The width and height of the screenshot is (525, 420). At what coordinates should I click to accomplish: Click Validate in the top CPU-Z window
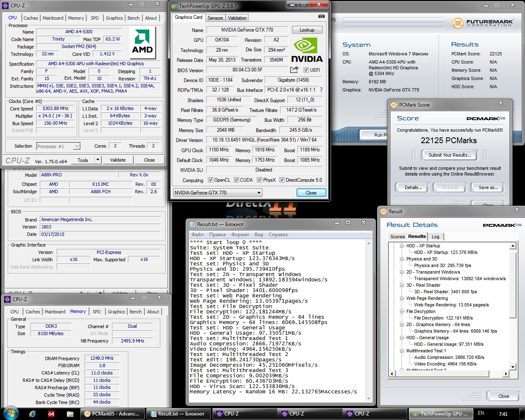[x=118, y=160]
